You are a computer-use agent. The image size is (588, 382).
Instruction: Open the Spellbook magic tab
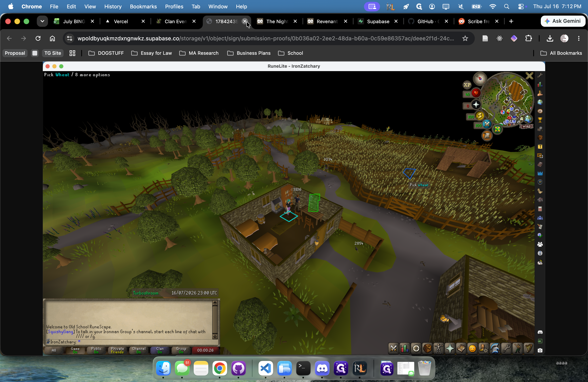(461, 348)
